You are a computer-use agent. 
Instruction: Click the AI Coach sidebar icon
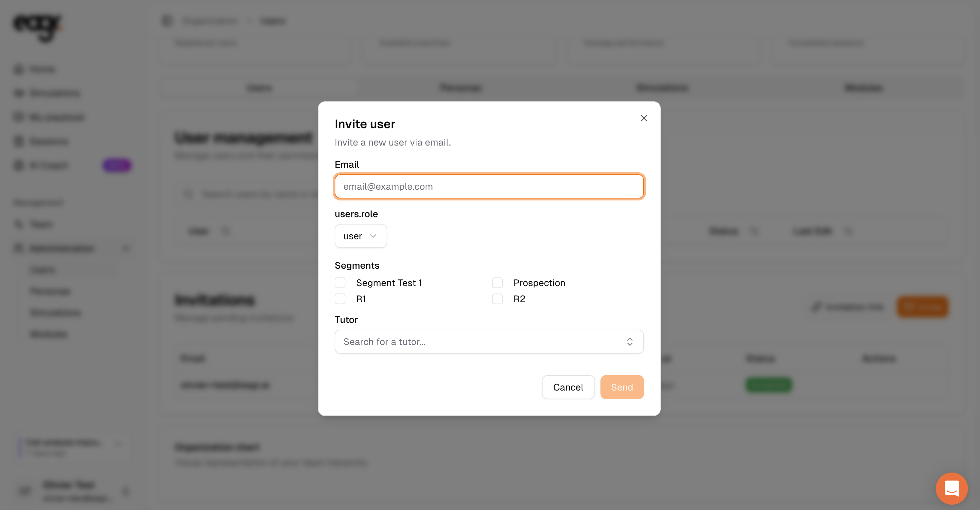[x=19, y=165]
